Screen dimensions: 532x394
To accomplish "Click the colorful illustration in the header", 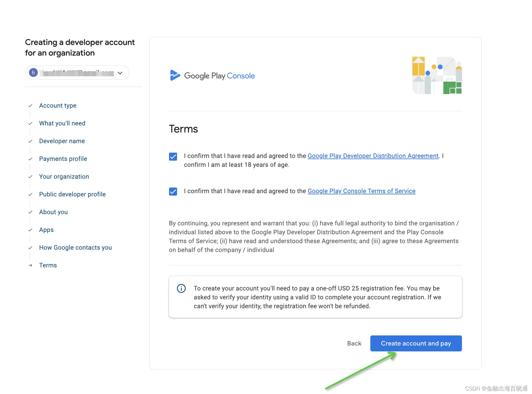I will tap(437, 75).
